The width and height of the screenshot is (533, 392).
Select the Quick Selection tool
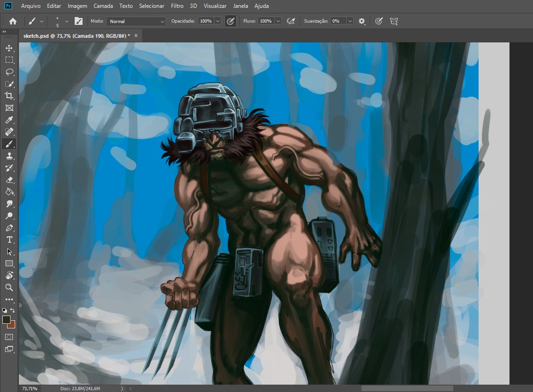coord(9,84)
